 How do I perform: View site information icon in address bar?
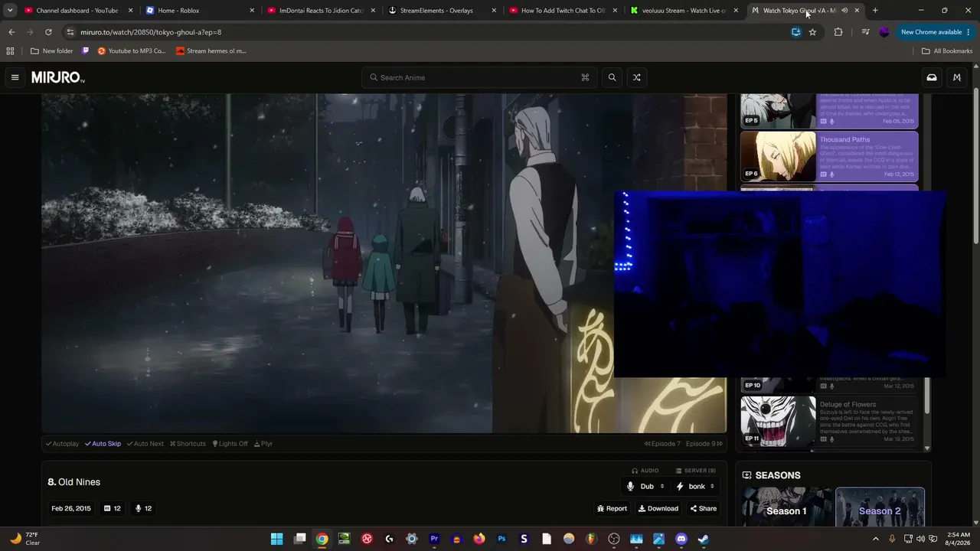[70, 32]
